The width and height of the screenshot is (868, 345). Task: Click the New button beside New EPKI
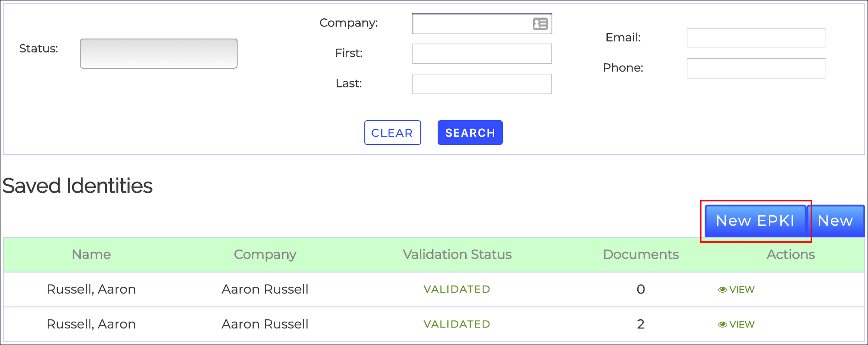point(835,221)
